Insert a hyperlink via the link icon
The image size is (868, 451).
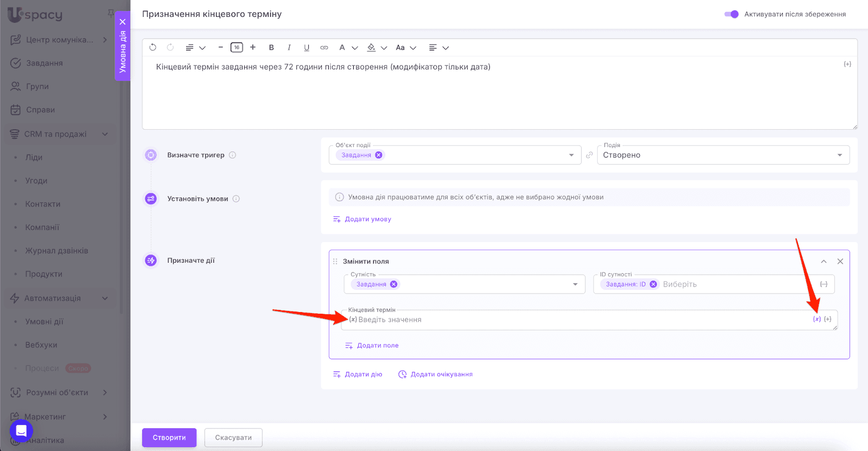tap(324, 48)
